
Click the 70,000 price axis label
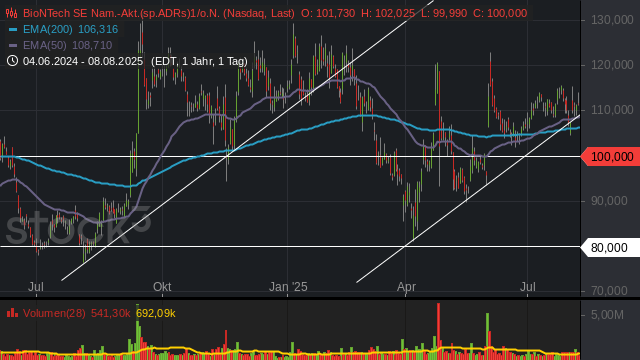coord(609,291)
